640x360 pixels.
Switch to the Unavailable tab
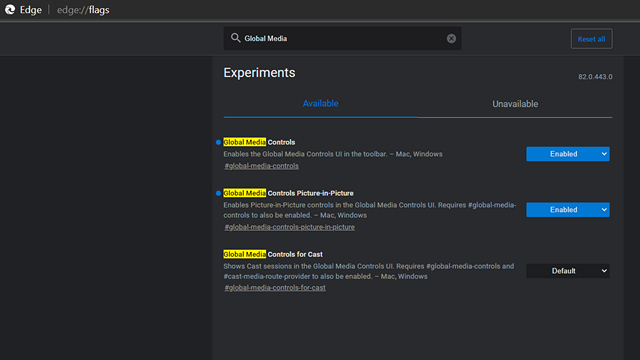tap(515, 104)
